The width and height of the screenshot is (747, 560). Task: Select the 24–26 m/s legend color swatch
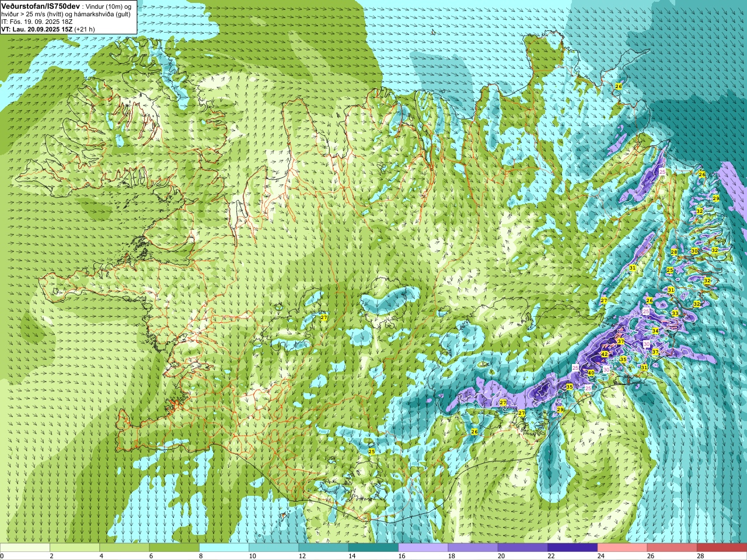coord(623,548)
